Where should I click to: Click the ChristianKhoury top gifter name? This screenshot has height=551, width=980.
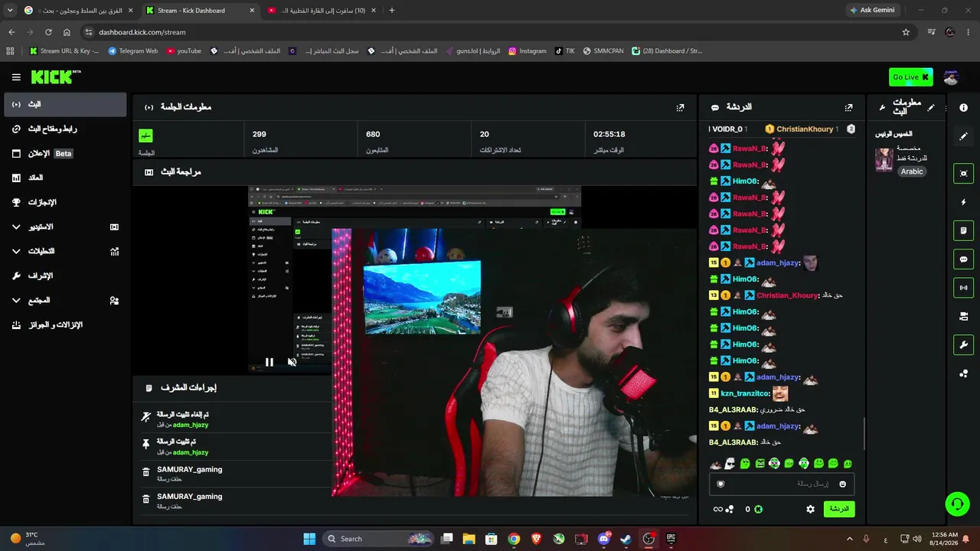click(805, 129)
